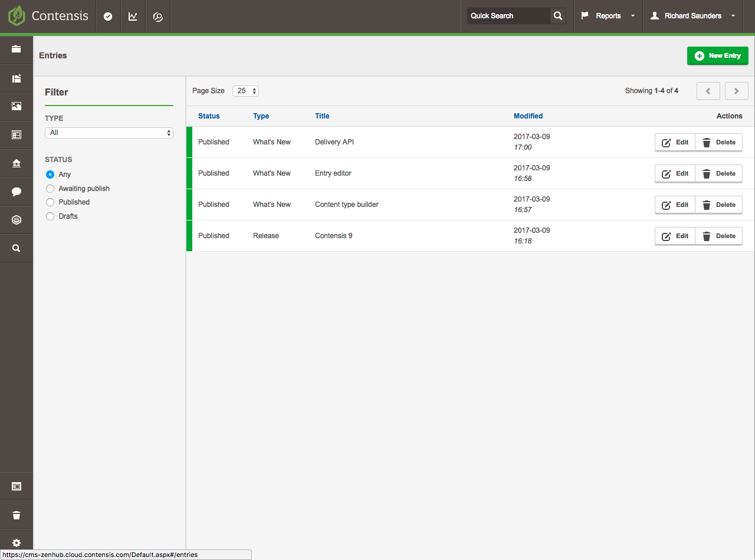
Task: Open the approvals checkmark icon in top bar
Action: [108, 17]
